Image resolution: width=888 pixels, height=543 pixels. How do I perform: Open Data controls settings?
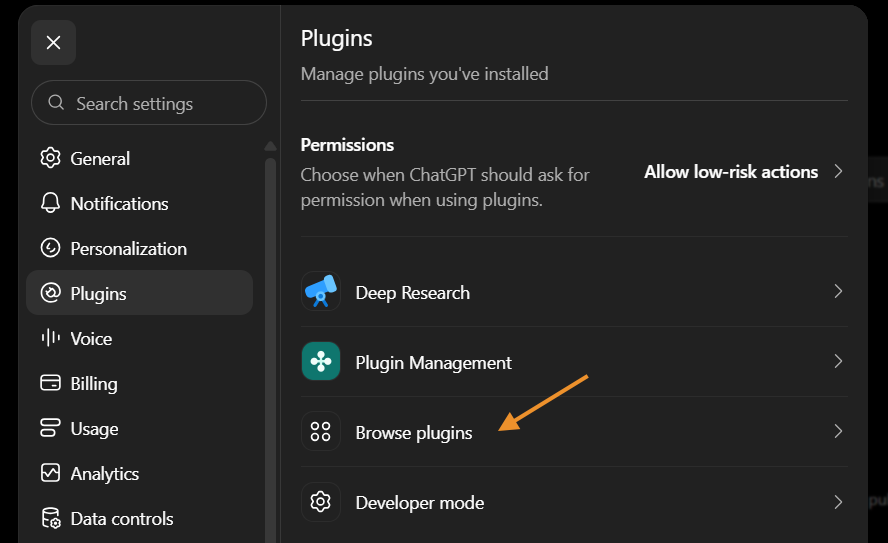(139, 519)
